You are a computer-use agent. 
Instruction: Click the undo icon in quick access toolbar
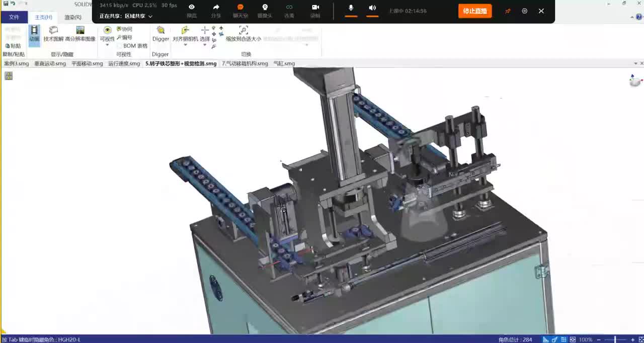pos(13,4)
